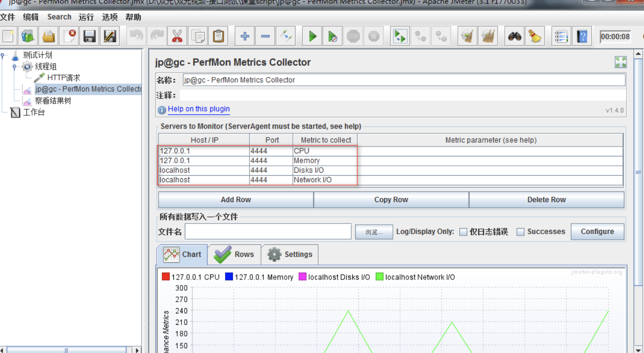The width and height of the screenshot is (644, 353).
Task: Click the Configure button
Action: tap(597, 232)
